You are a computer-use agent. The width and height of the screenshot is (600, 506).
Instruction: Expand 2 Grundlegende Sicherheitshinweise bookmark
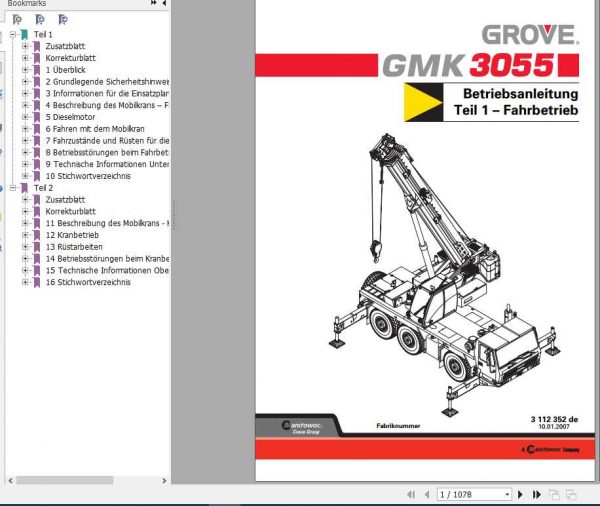25,82
